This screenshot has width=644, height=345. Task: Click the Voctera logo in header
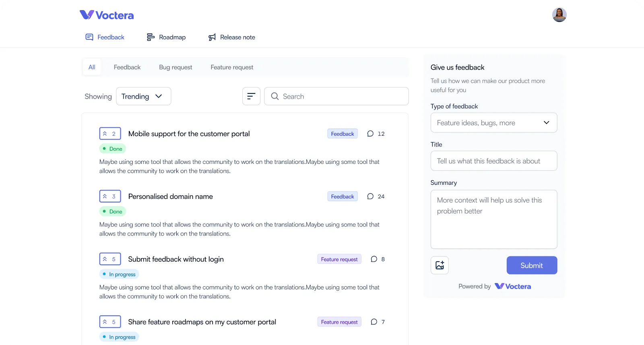[107, 15]
